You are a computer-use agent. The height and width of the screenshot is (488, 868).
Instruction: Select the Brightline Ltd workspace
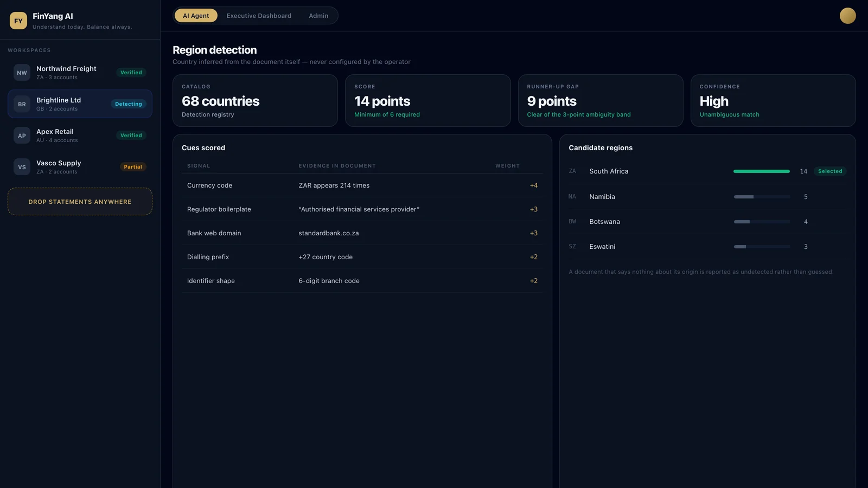pos(80,104)
